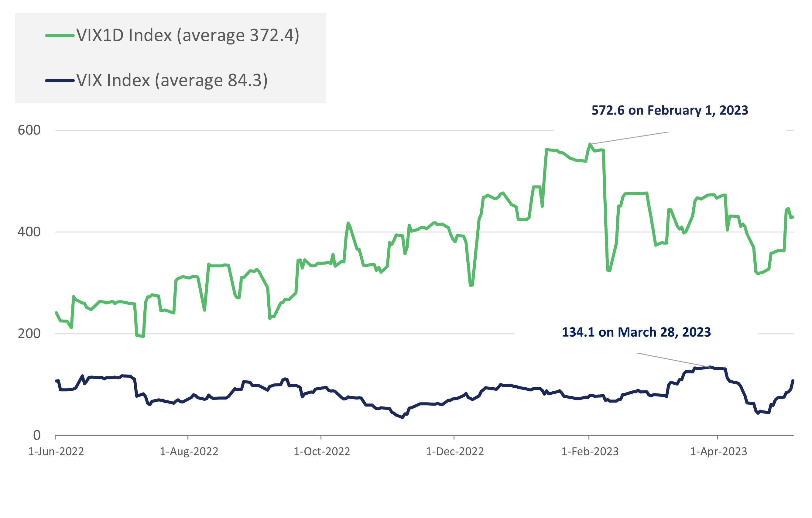Select the VIX Index legend label

click(x=172, y=81)
